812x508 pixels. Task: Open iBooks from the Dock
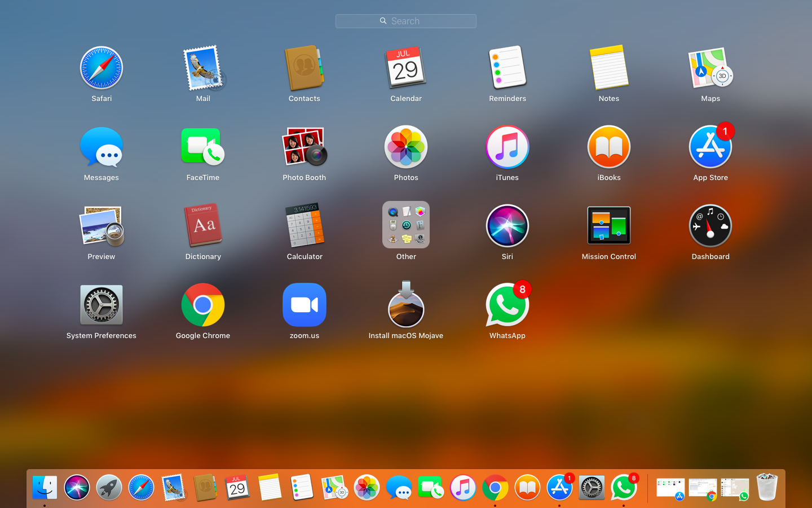pyautogui.click(x=527, y=487)
